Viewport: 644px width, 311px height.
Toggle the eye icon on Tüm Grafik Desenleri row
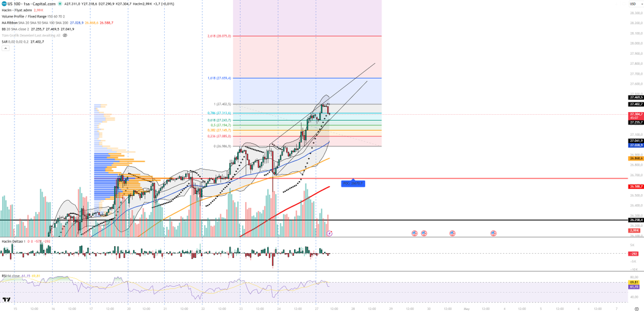[65, 35]
